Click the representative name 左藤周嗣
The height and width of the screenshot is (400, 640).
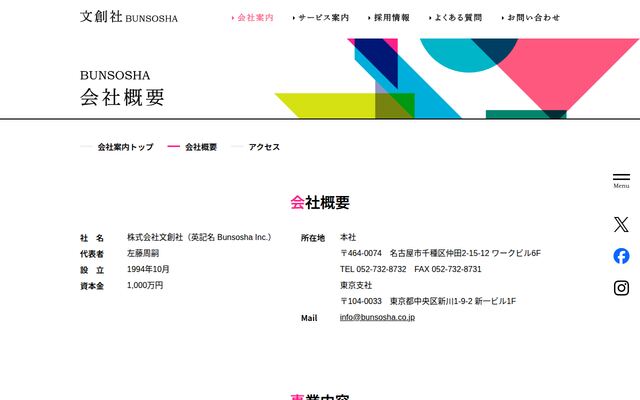(x=143, y=253)
